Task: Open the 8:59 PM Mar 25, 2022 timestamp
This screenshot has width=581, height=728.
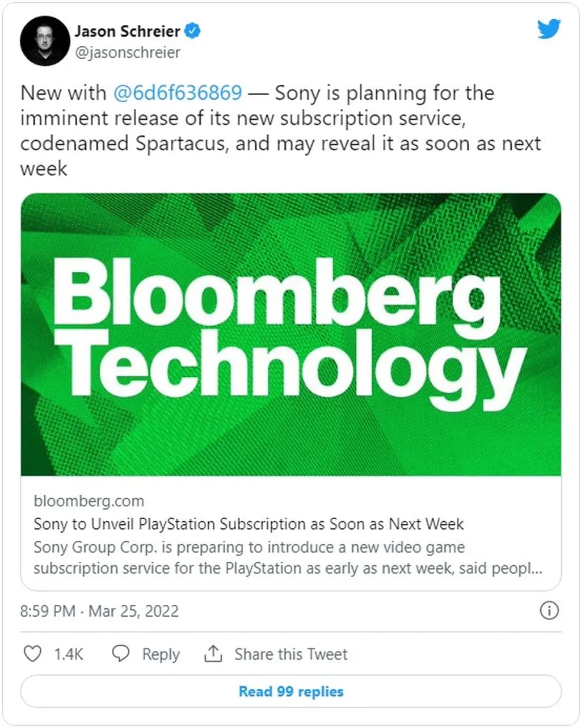Action: [99, 611]
